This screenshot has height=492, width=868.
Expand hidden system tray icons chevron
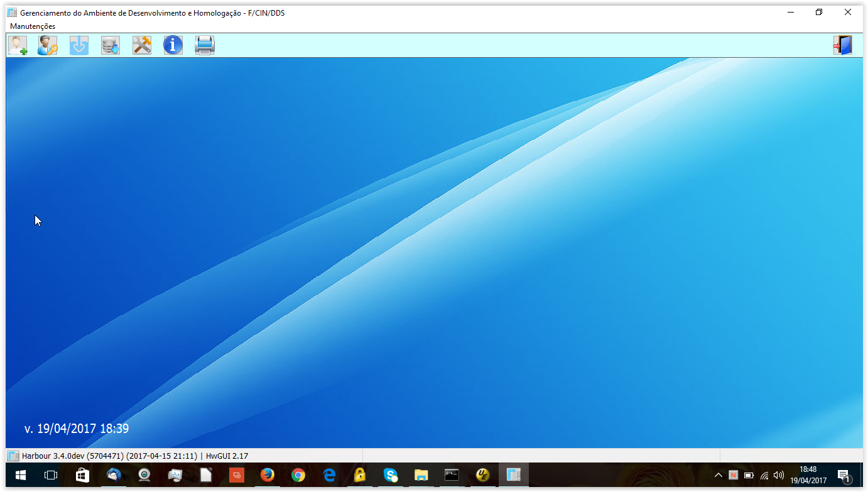(x=719, y=475)
